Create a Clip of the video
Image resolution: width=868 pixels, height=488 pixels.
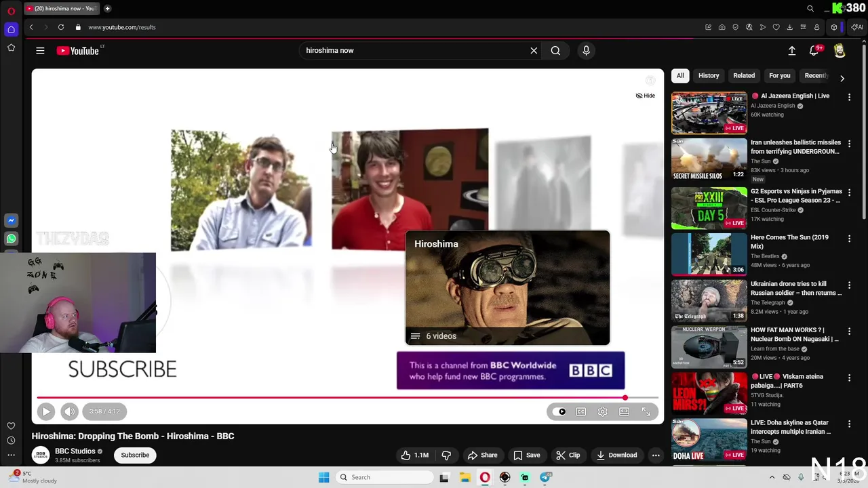coord(568,455)
